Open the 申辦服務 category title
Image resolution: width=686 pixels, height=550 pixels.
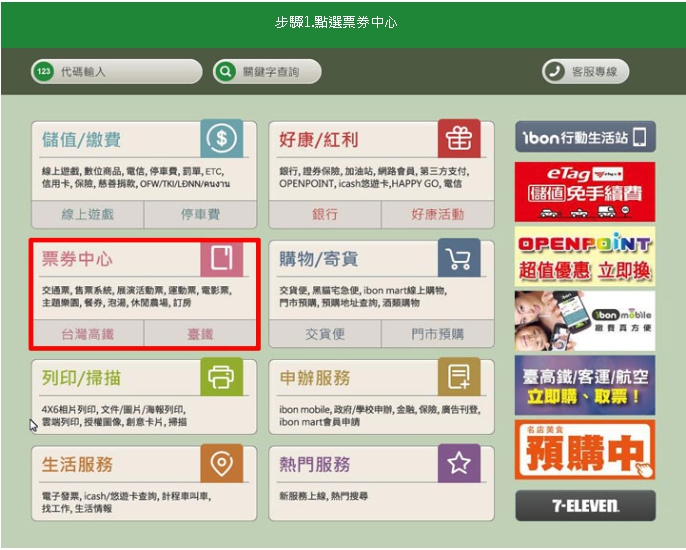click(315, 378)
